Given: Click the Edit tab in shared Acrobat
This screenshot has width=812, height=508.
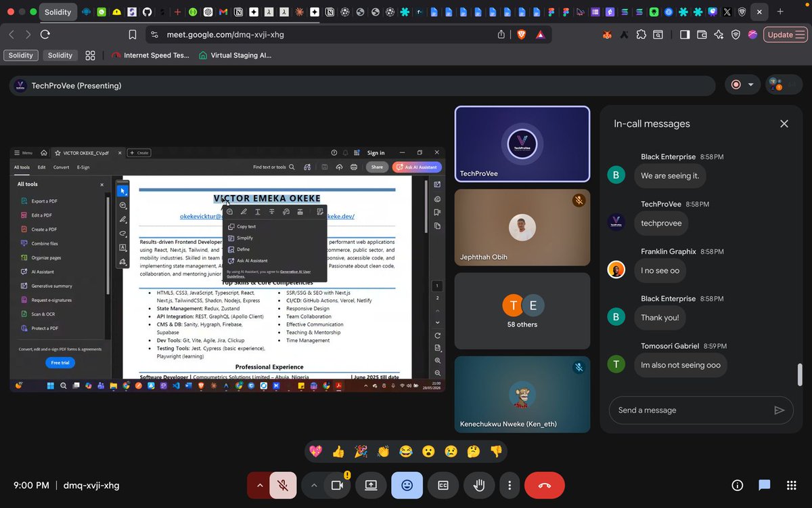Looking at the screenshot, I should 42,167.
